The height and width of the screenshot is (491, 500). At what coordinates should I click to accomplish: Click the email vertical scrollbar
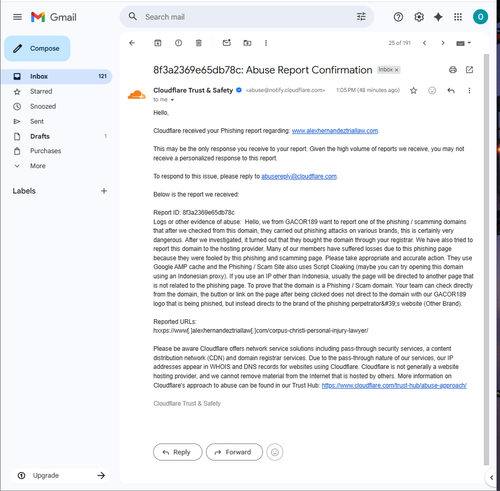486,259
